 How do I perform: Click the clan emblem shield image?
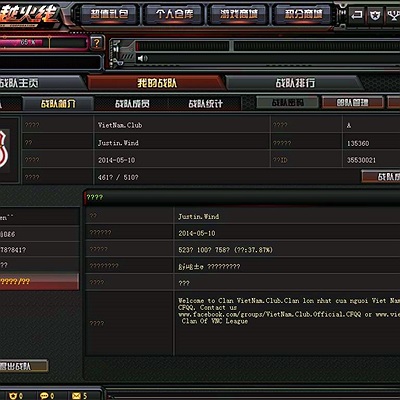pos(4,149)
